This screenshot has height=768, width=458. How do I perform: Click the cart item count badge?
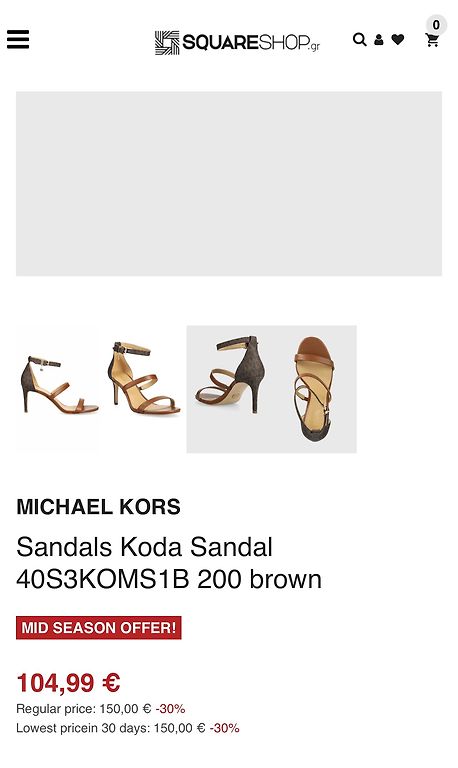[436, 25]
